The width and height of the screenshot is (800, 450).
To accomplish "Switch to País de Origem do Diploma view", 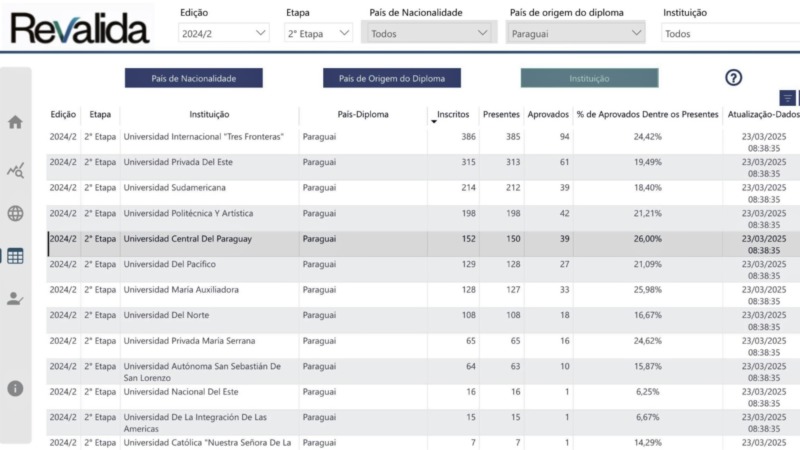I will coord(392,78).
